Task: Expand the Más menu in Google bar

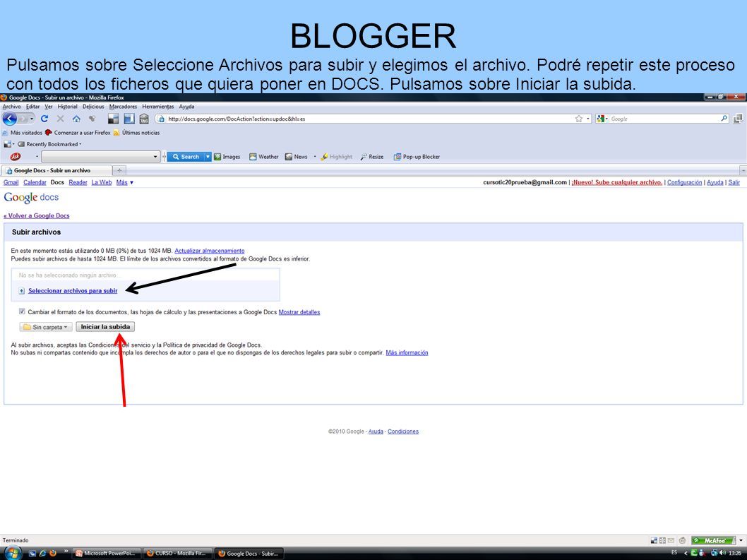Action: [125, 182]
